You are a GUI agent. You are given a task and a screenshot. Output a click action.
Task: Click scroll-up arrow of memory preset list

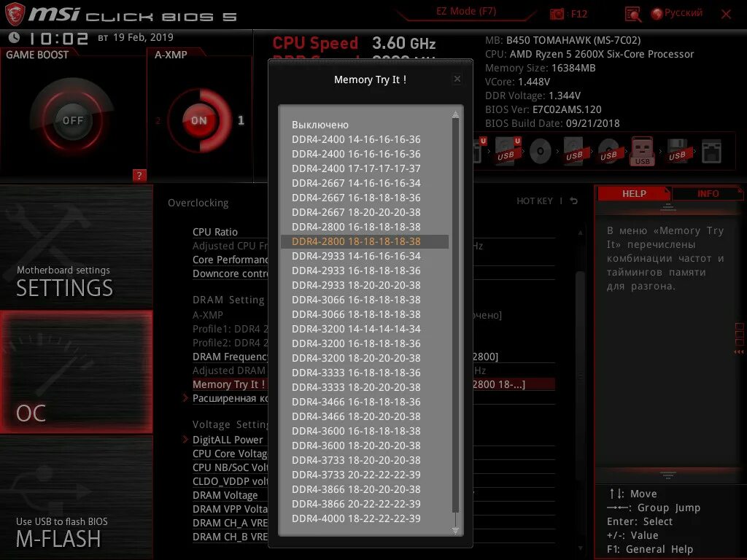point(455,114)
